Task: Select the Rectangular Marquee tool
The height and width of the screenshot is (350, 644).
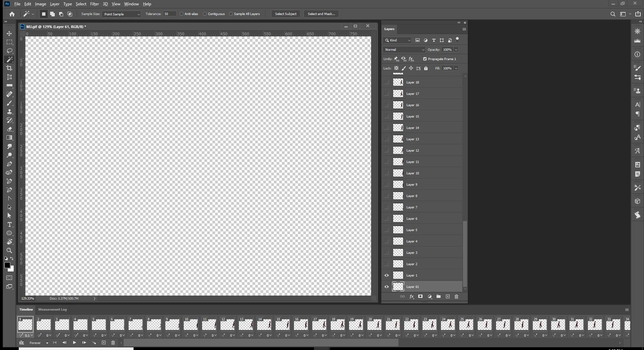Action: pyautogui.click(x=9, y=42)
